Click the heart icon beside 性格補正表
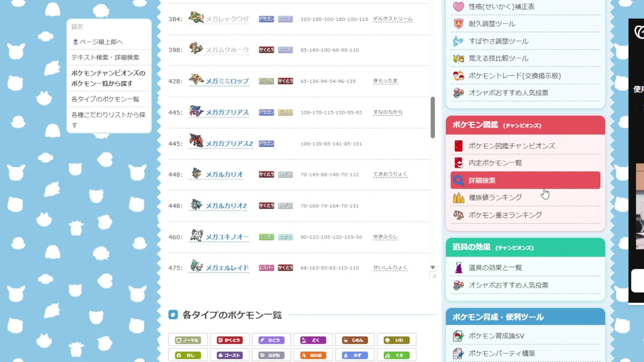 tap(458, 7)
